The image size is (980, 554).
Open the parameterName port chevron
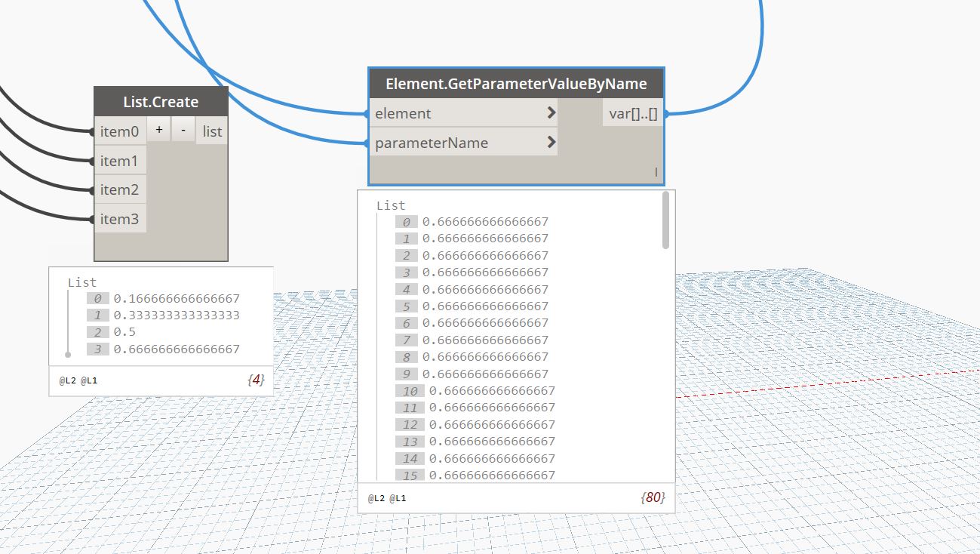click(551, 142)
